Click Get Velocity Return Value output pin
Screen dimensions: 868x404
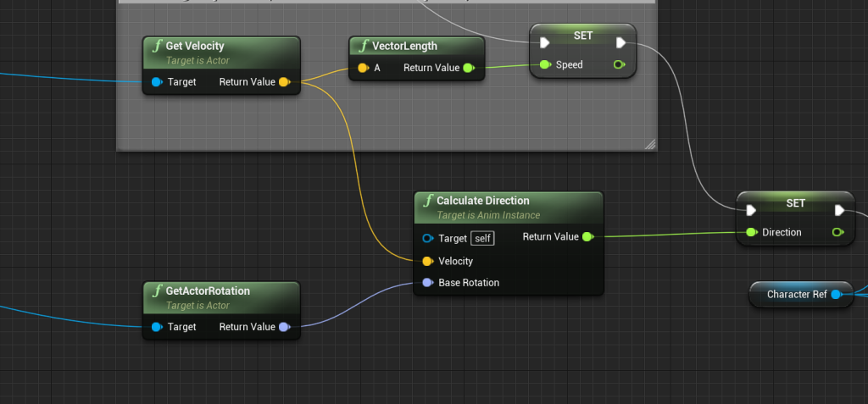pos(283,82)
